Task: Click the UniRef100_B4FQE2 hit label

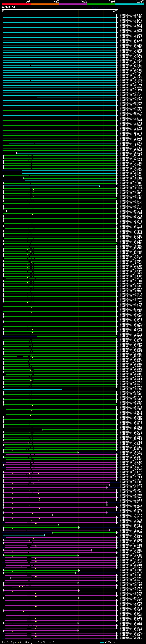Action: click(x=131, y=75)
